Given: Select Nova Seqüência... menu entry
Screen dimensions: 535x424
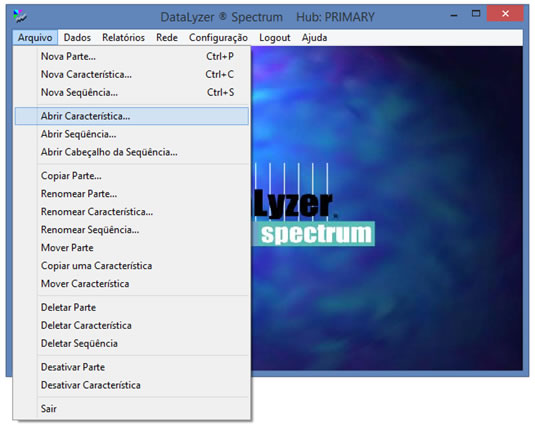Looking at the screenshot, I should [132, 92].
